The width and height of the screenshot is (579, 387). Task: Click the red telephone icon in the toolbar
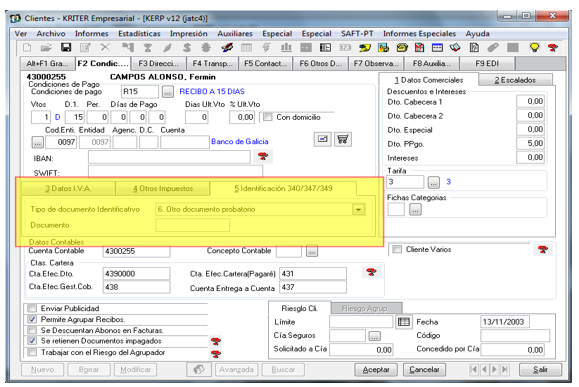[x=553, y=48]
